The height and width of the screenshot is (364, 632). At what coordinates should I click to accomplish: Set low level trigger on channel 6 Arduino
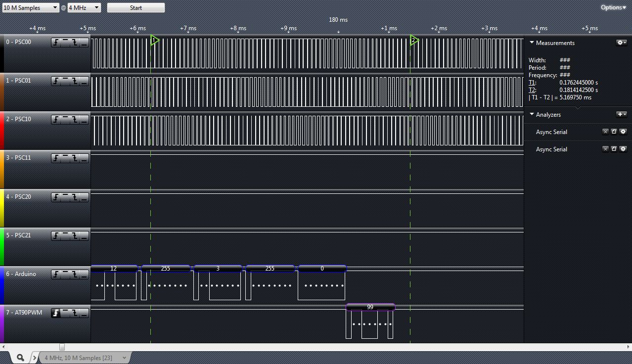(x=84, y=274)
